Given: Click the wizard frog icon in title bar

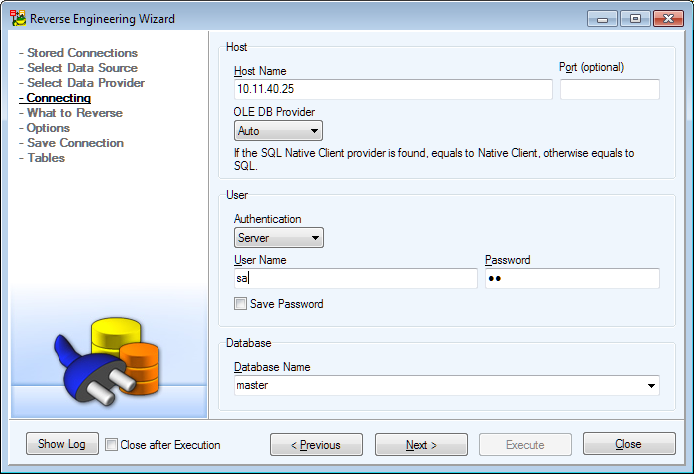Looking at the screenshot, I should [x=18, y=18].
